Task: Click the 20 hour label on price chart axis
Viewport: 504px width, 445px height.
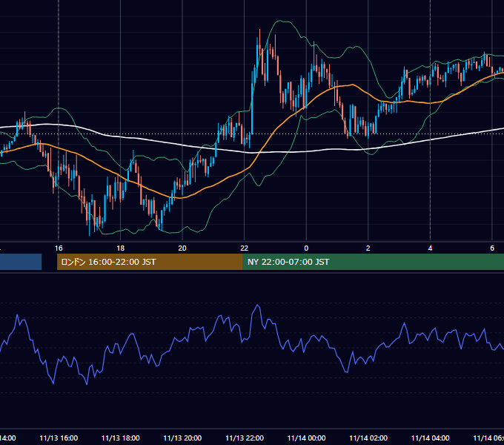Action: 182,248
